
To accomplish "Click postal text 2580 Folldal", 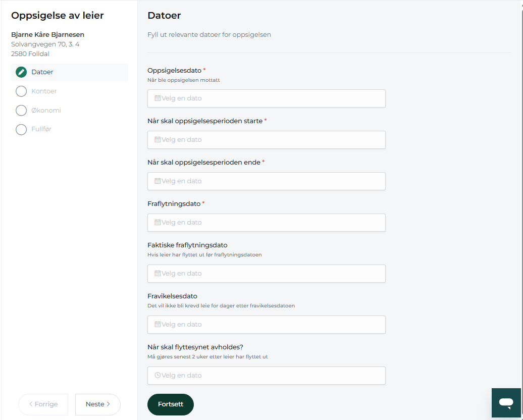I will pos(30,54).
